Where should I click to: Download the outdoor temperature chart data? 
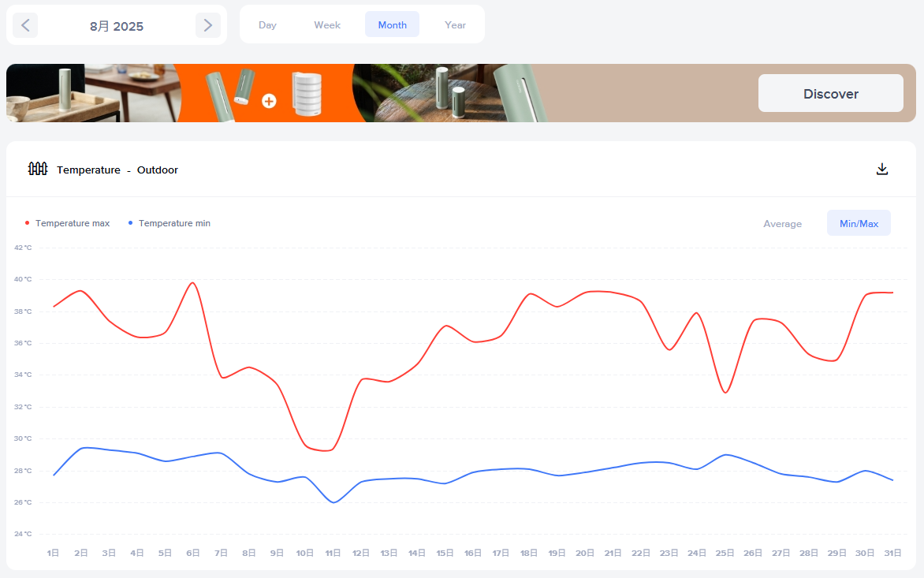click(x=882, y=170)
